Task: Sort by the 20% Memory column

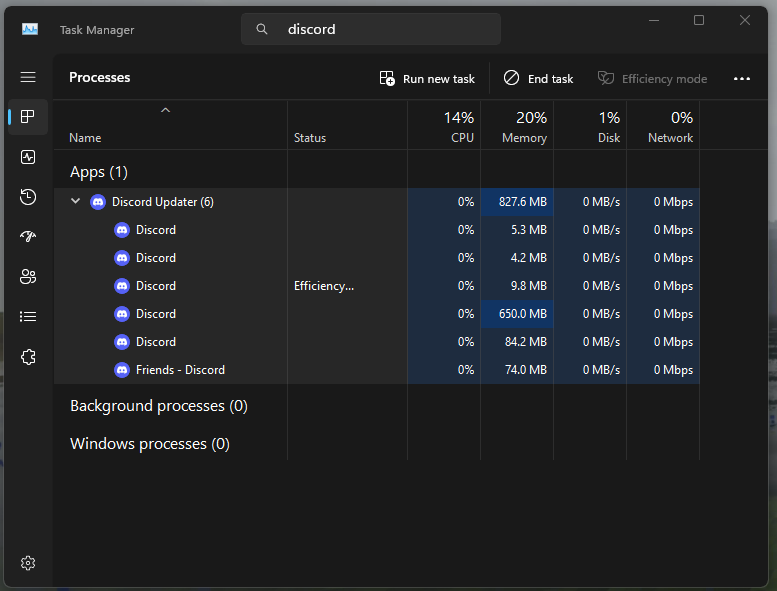Action: pos(517,126)
